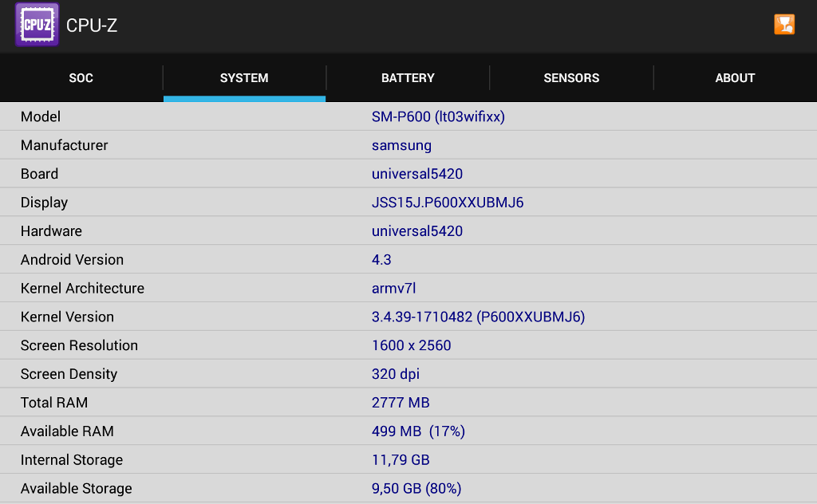Click available RAM value 499 MB (17%)

418,431
